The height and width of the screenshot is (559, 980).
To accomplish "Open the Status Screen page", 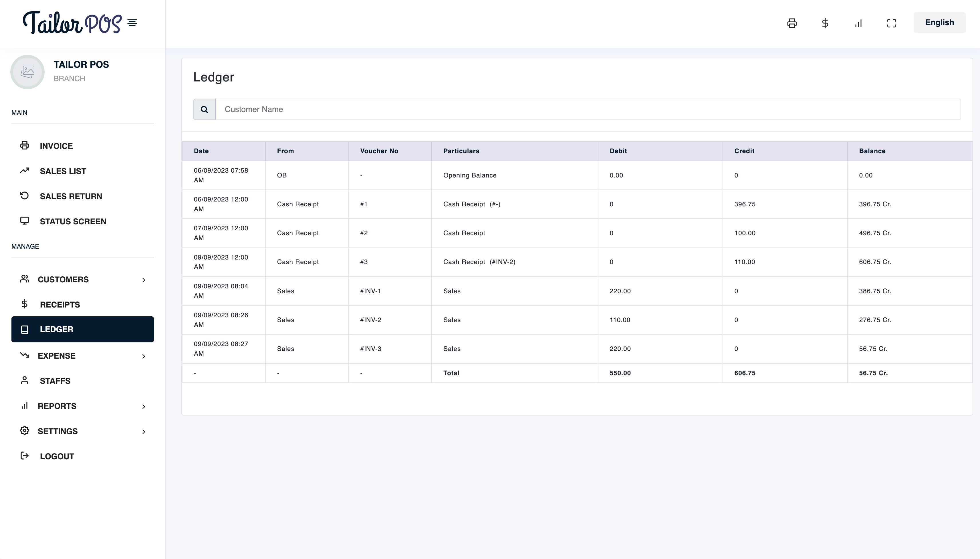I will click(73, 221).
